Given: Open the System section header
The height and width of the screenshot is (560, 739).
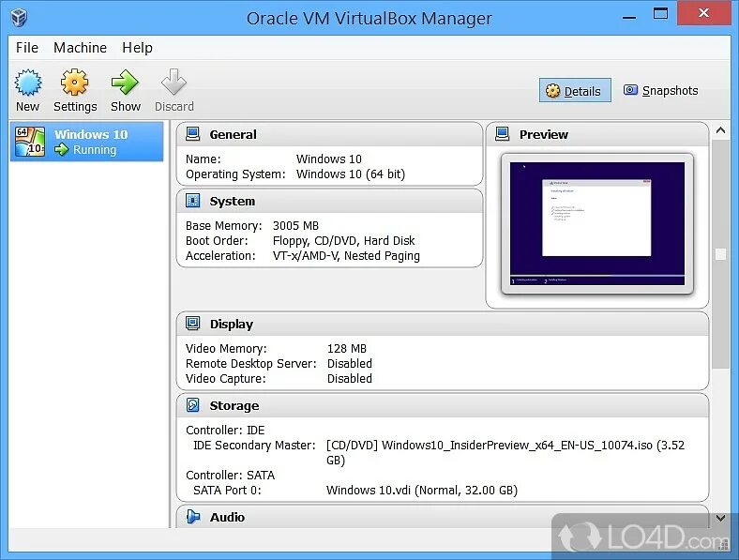Looking at the screenshot, I should (x=329, y=202).
